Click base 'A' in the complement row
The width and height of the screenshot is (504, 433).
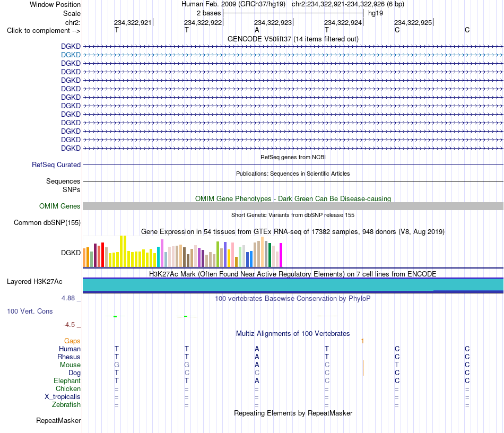[257, 30]
